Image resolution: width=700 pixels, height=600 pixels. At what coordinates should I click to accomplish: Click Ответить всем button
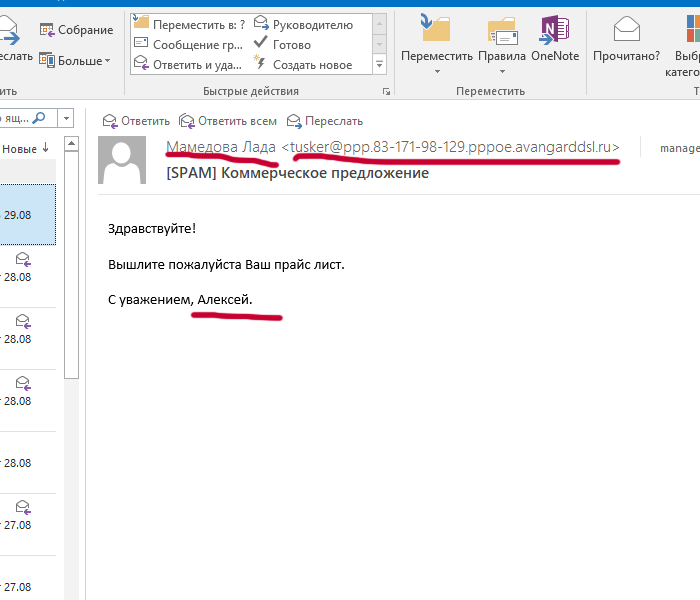click(227, 121)
